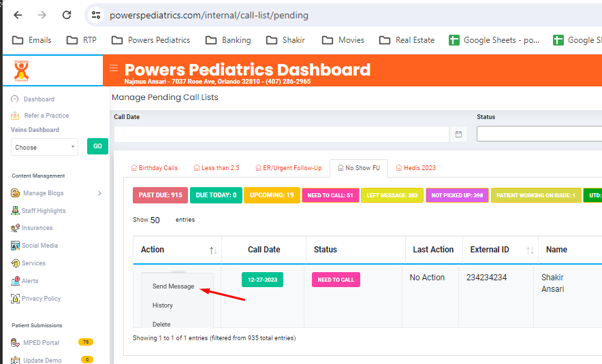Open Privacy Policy page in sidebar
The width and height of the screenshot is (602, 364).
[x=41, y=299]
